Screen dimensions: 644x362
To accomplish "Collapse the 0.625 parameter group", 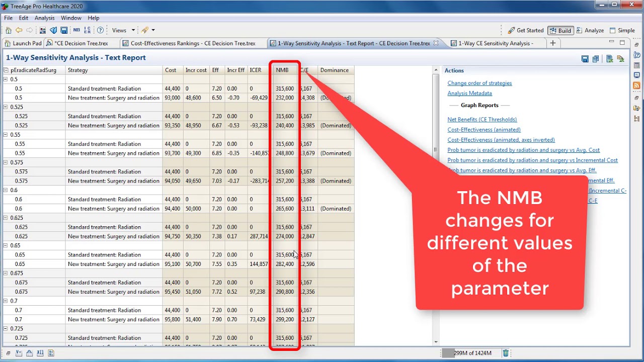I will 6,218.
